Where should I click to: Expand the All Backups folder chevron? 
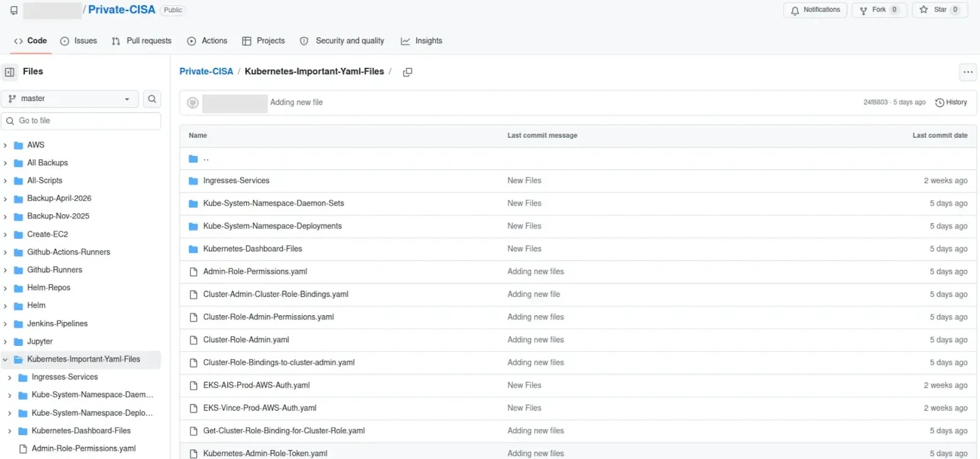(x=6, y=163)
